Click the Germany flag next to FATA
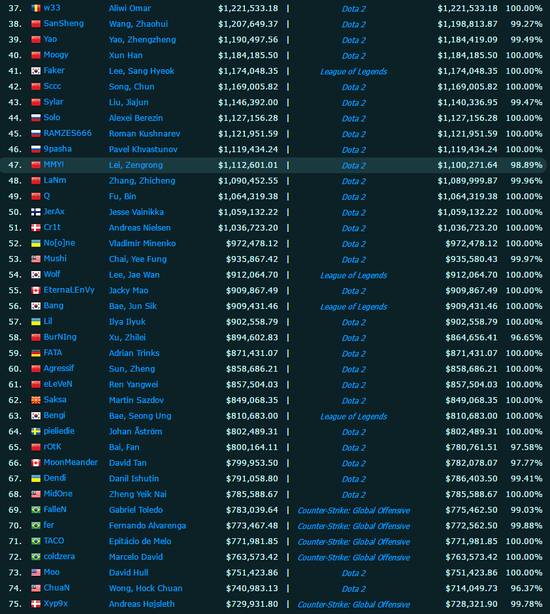The image size is (550, 614). (x=36, y=353)
